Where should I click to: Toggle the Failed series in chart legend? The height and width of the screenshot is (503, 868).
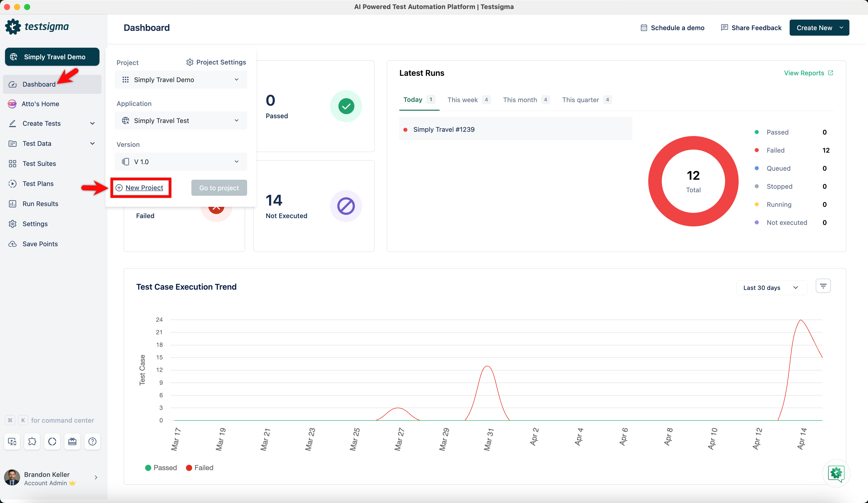click(200, 468)
